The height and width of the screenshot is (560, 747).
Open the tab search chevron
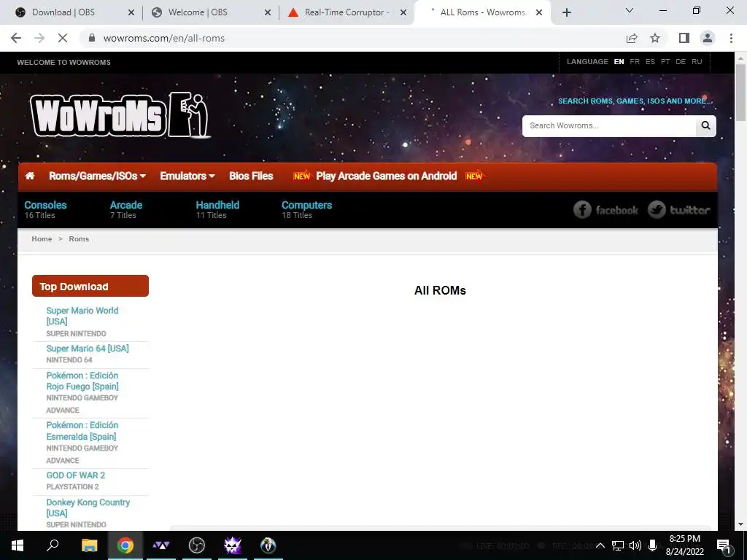click(629, 10)
